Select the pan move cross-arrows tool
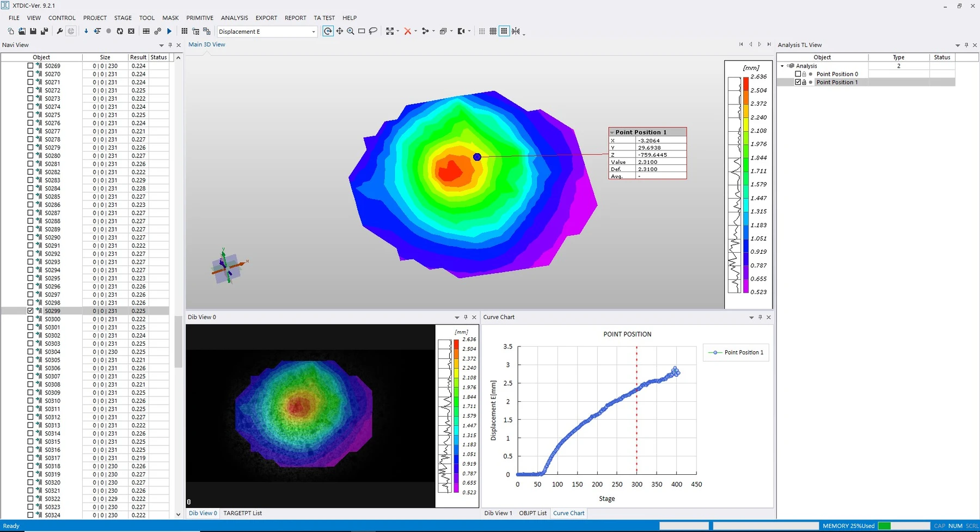Image resolution: width=980 pixels, height=532 pixels. [339, 32]
